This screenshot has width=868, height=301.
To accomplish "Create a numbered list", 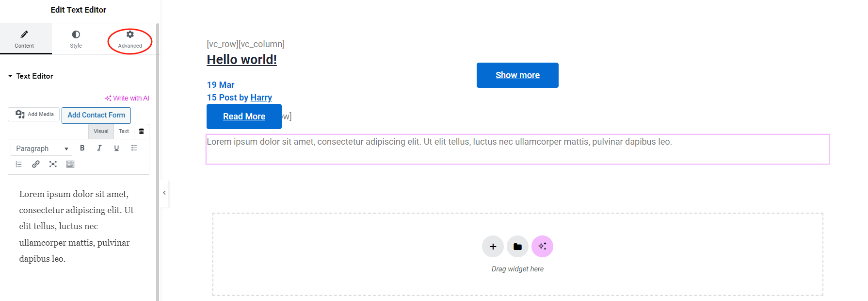I will coord(18,164).
